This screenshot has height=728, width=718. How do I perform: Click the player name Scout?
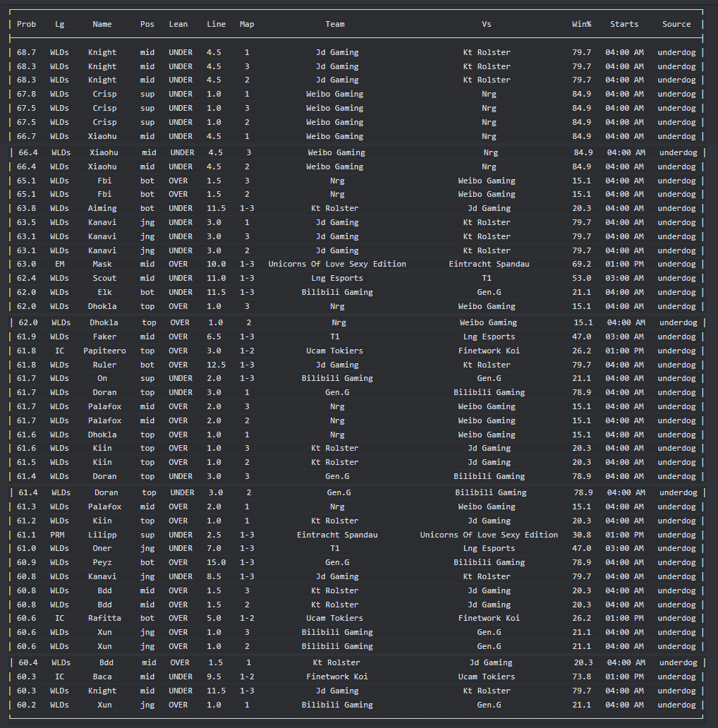pos(104,278)
